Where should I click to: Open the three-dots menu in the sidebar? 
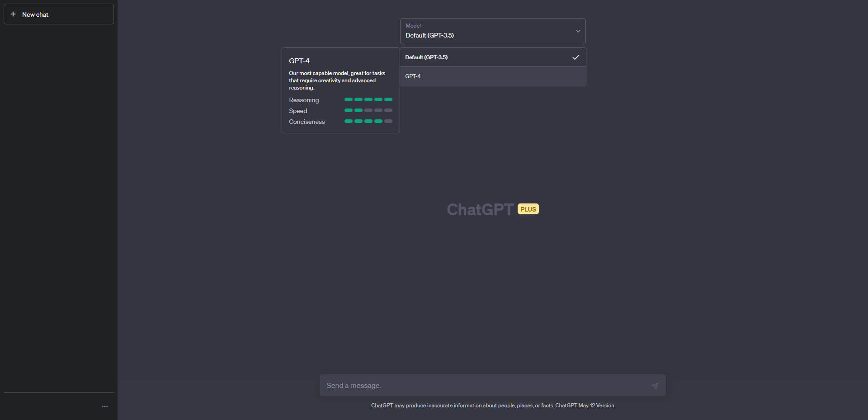tap(105, 406)
